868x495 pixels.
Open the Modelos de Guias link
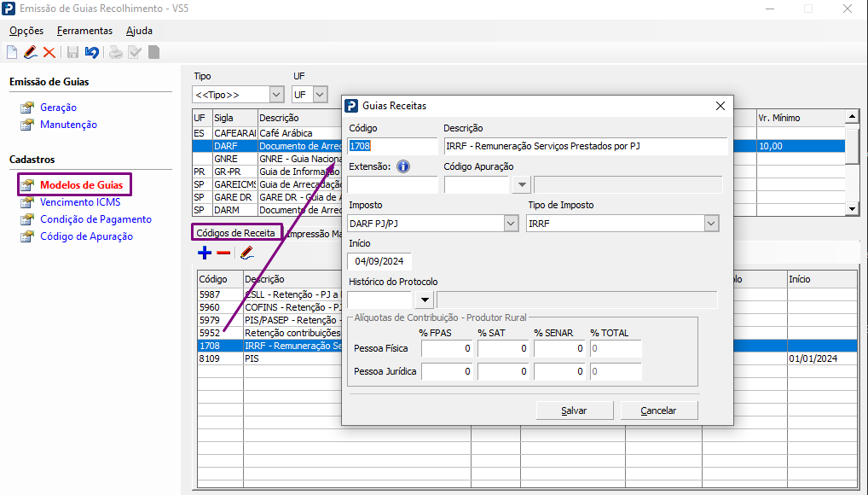click(x=81, y=185)
